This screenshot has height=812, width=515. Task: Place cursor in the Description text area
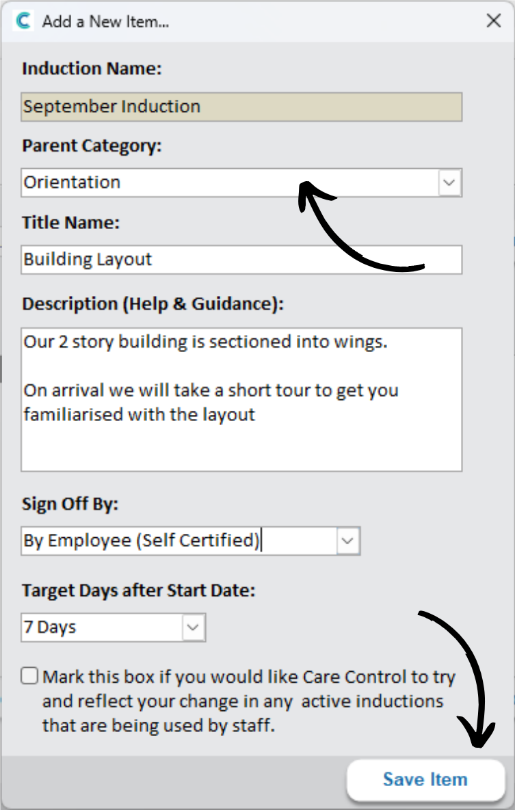(x=241, y=399)
